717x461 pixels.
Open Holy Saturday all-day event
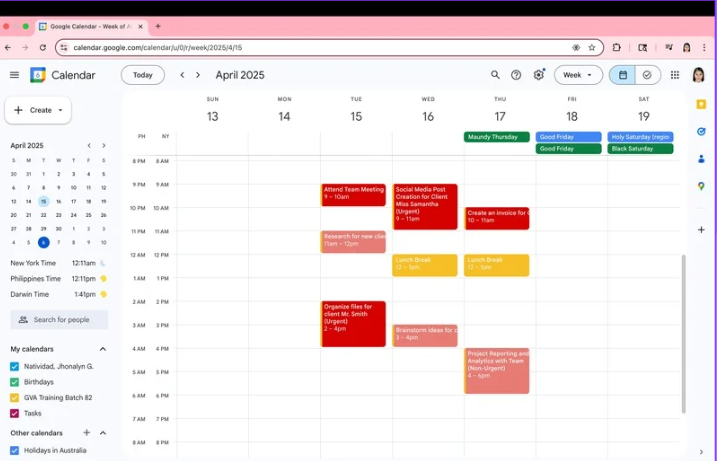[x=640, y=137]
